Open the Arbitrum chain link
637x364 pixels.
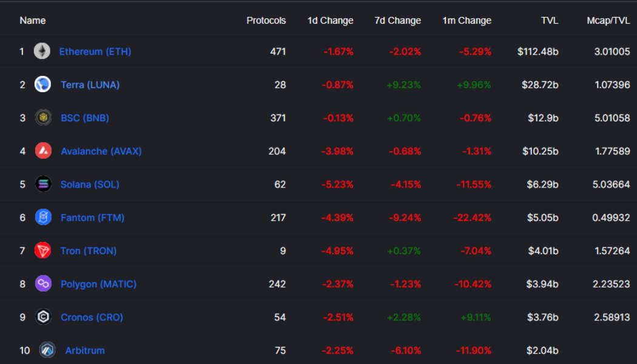(x=85, y=351)
